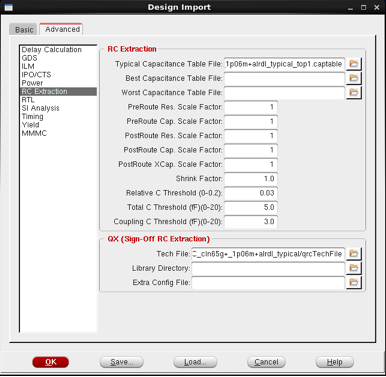Browse for Worst Capacitance Table File

tap(354, 92)
